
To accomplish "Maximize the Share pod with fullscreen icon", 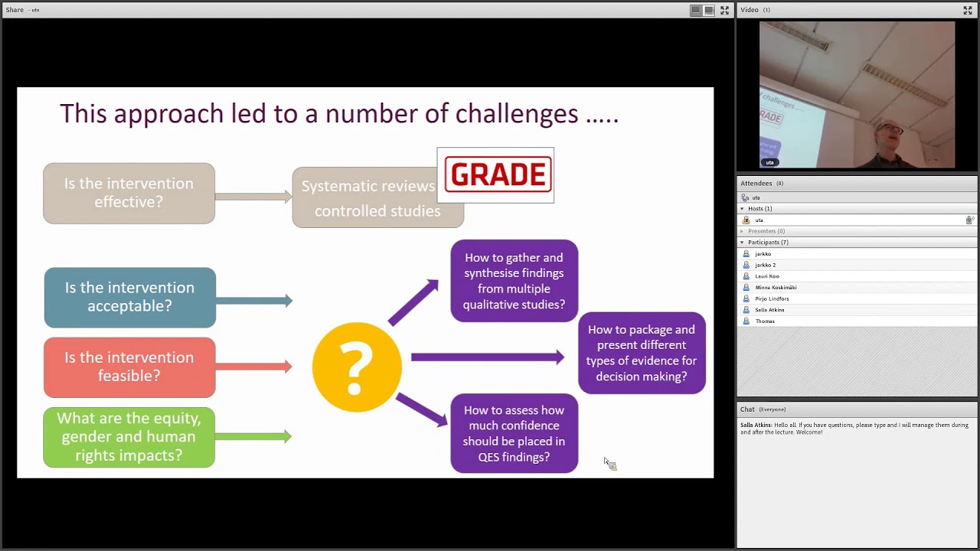I will [724, 10].
